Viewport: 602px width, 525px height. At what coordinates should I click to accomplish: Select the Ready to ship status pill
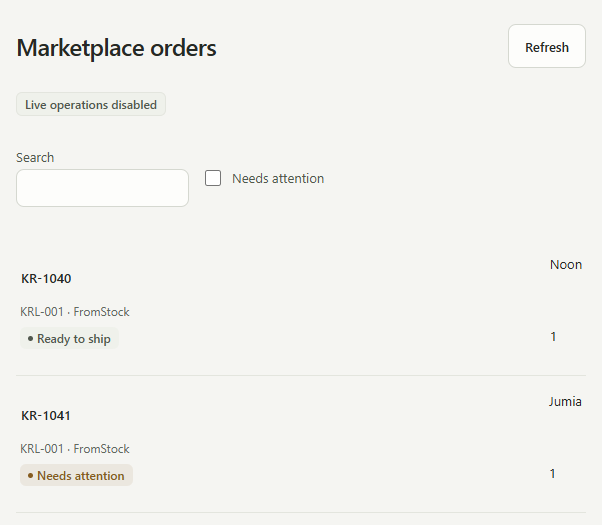(x=69, y=338)
